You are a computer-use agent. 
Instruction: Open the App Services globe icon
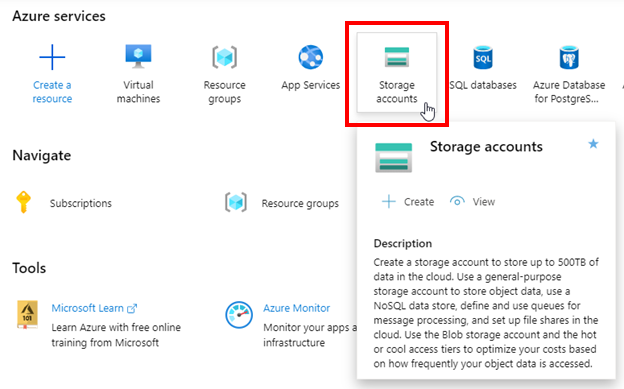(310, 57)
